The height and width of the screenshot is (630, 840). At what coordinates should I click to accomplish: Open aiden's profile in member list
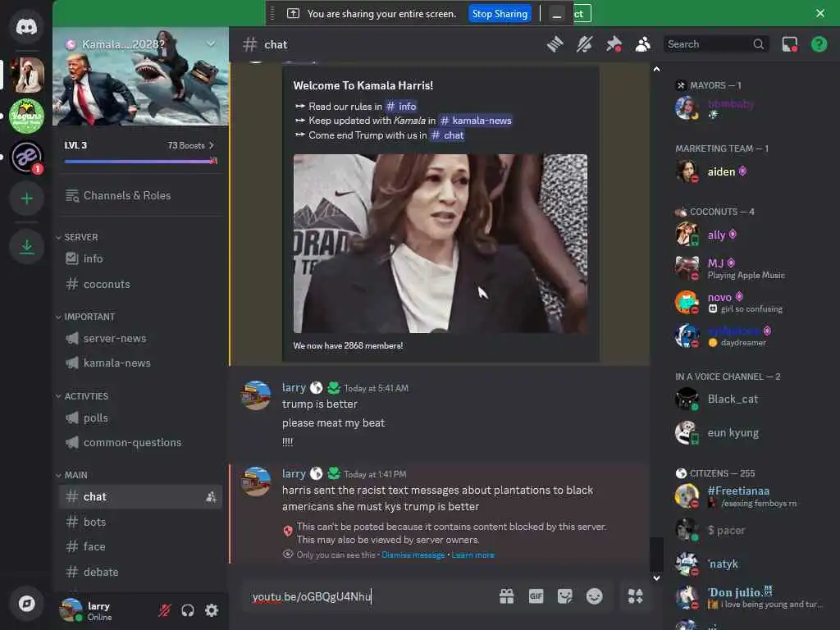751,172
